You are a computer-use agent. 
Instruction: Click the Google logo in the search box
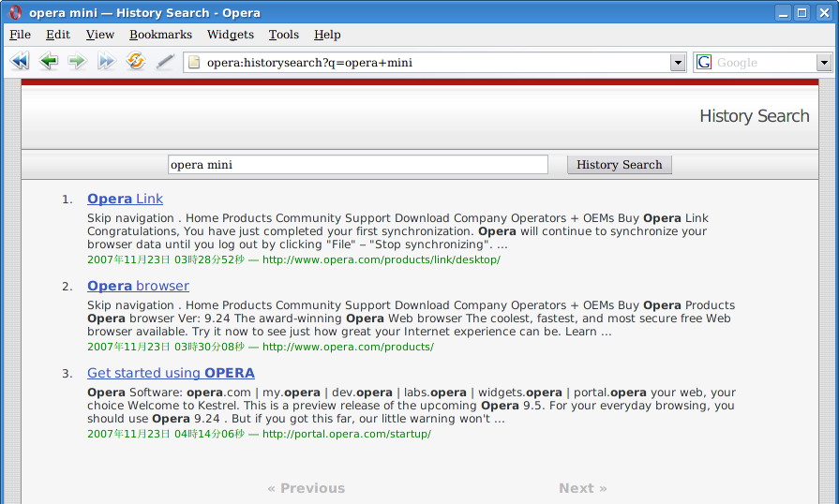[x=704, y=63]
